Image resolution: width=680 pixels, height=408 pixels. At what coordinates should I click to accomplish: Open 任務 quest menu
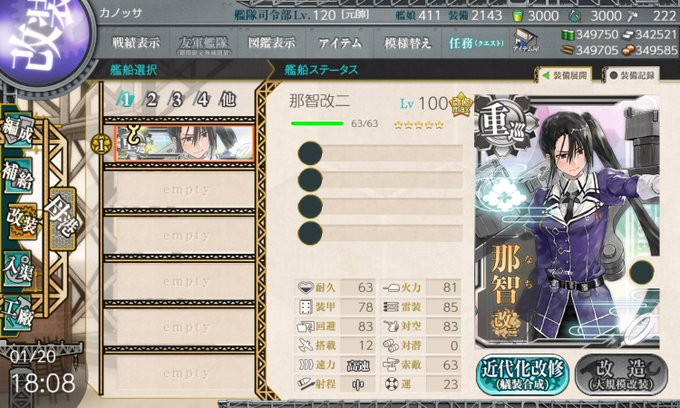pos(476,43)
